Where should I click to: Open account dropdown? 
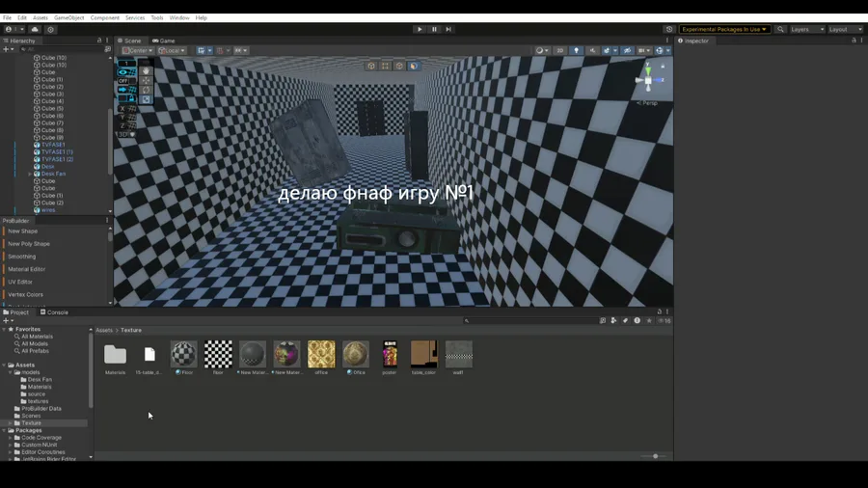pyautogui.click(x=14, y=29)
